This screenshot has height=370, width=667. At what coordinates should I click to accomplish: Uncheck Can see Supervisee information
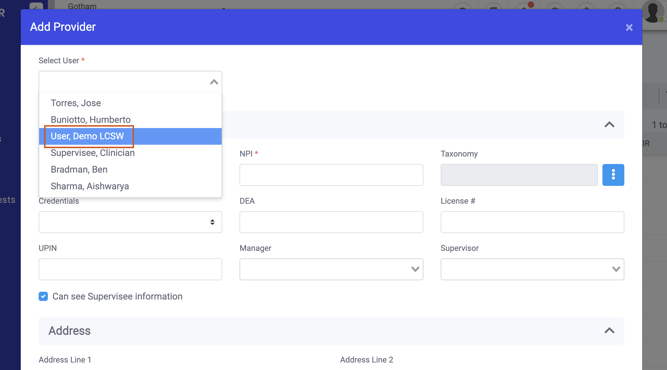(43, 296)
